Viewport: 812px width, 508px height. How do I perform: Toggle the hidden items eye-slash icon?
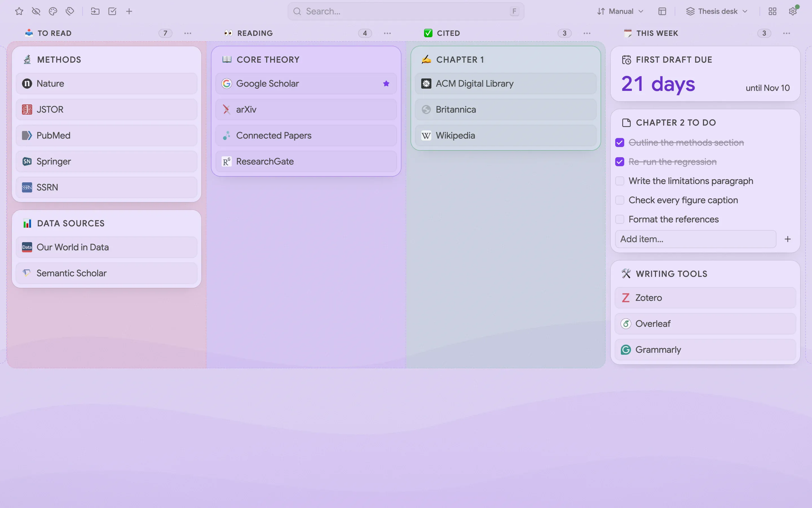36,11
